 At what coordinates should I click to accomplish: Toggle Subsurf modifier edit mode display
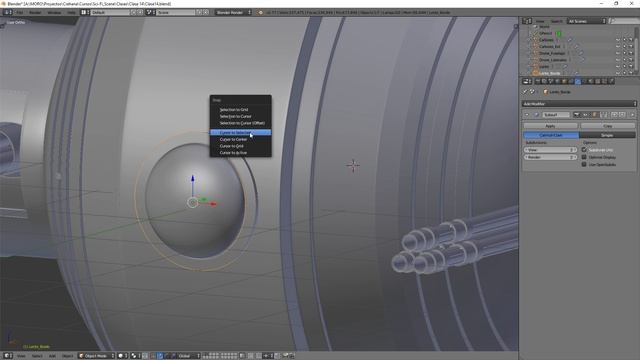coord(595,115)
